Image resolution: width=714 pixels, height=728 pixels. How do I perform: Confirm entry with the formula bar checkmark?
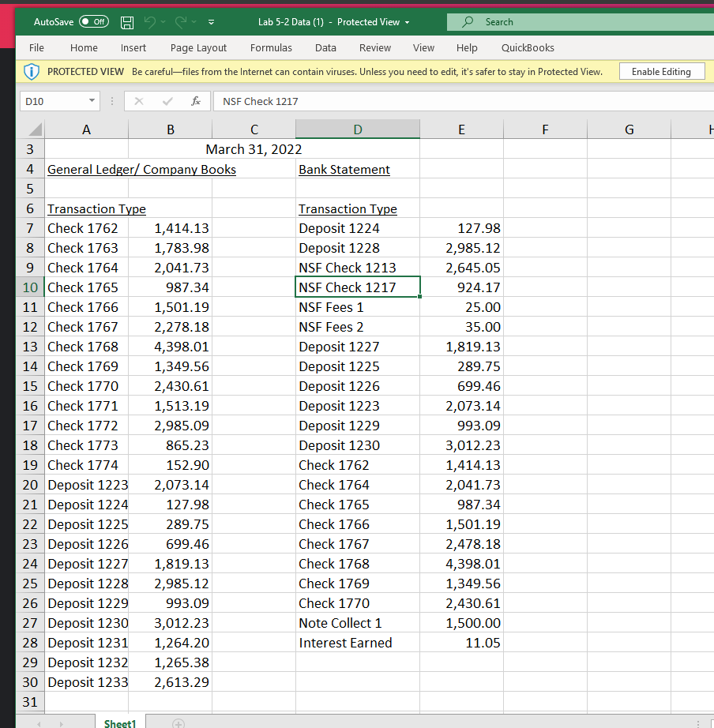click(166, 101)
